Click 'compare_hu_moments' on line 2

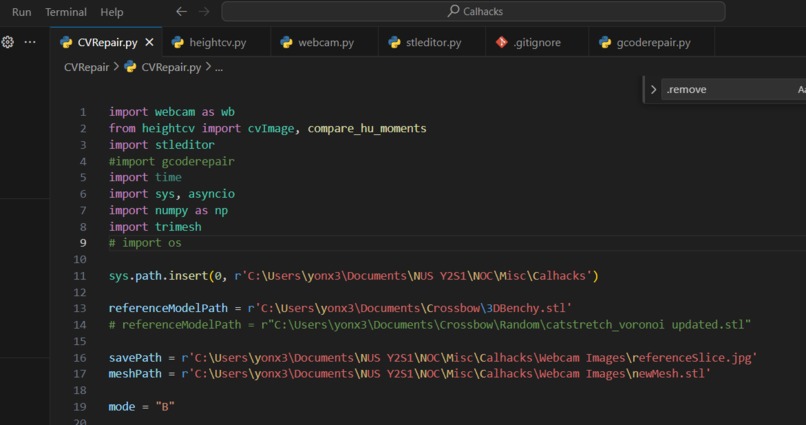coord(367,128)
